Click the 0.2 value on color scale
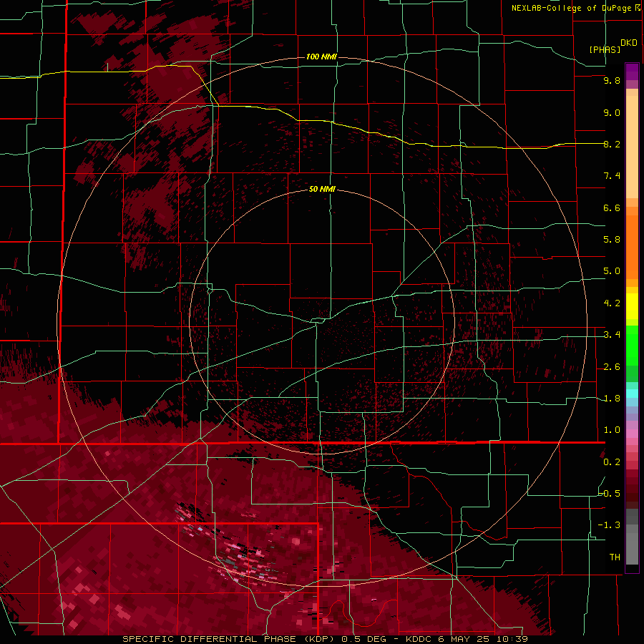Image resolution: width=644 pixels, height=644 pixels. 612,462
